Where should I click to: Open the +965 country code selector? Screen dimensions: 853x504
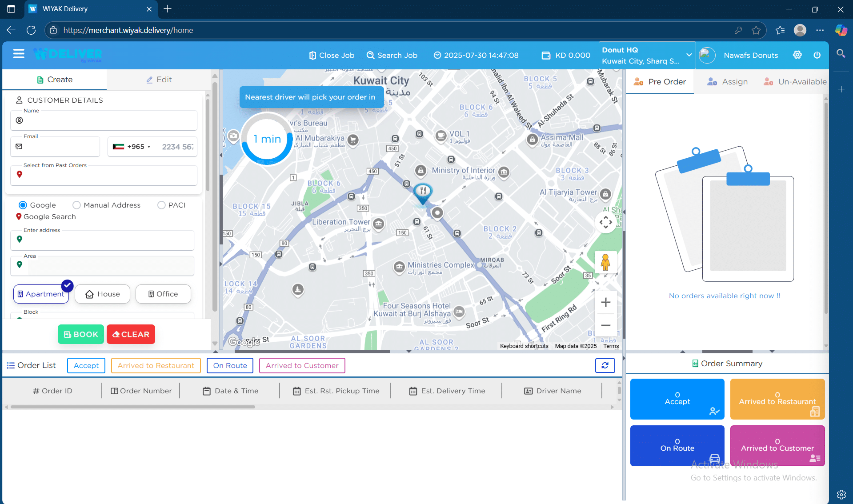point(132,147)
